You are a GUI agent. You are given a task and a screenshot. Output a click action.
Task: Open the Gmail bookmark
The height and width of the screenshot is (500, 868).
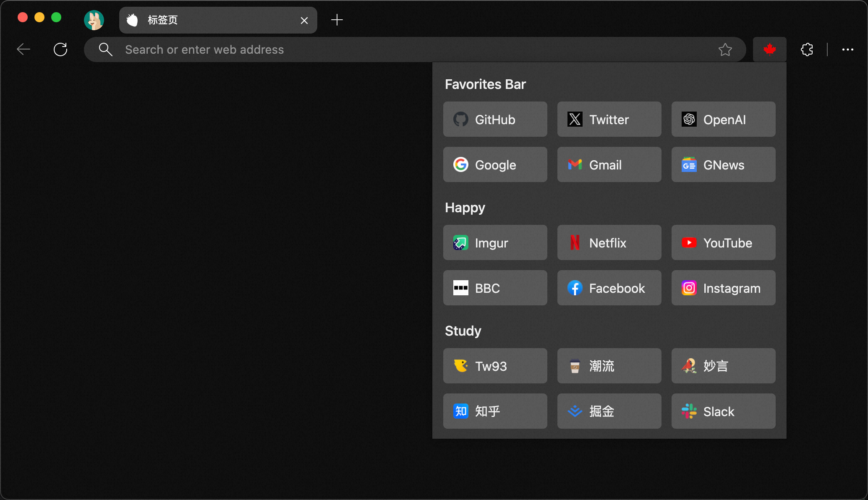[x=609, y=164]
